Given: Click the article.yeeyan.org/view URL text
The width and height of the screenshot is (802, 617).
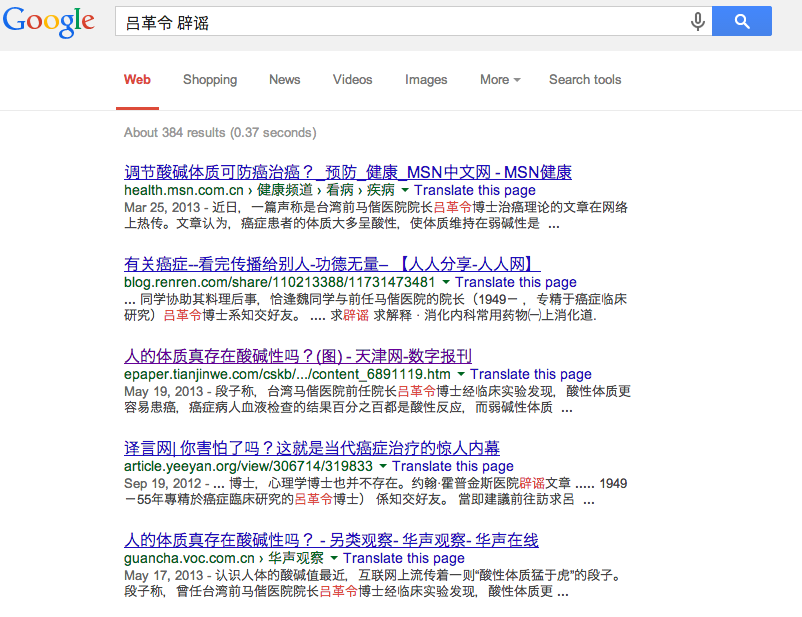Looking at the screenshot, I should pyautogui.click(x=248, y=467).
